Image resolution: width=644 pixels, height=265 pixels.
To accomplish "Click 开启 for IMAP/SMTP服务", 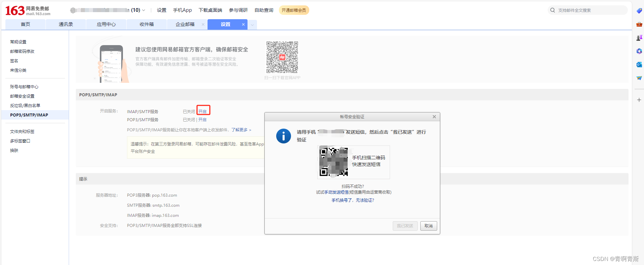I will point(202,111).
